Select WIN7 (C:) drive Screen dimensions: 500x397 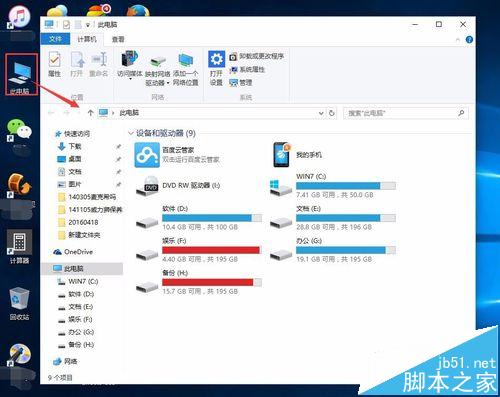333,186
